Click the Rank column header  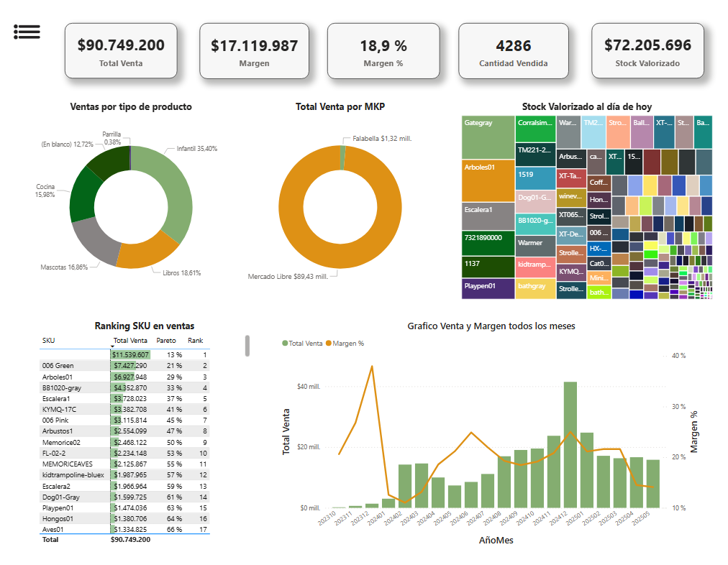[195, 341]
